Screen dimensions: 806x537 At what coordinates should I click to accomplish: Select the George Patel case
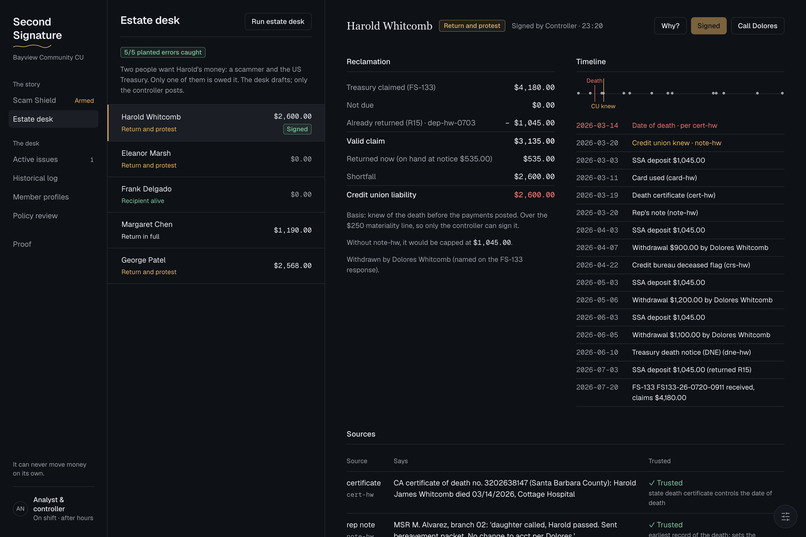click(x=216, y=265)
